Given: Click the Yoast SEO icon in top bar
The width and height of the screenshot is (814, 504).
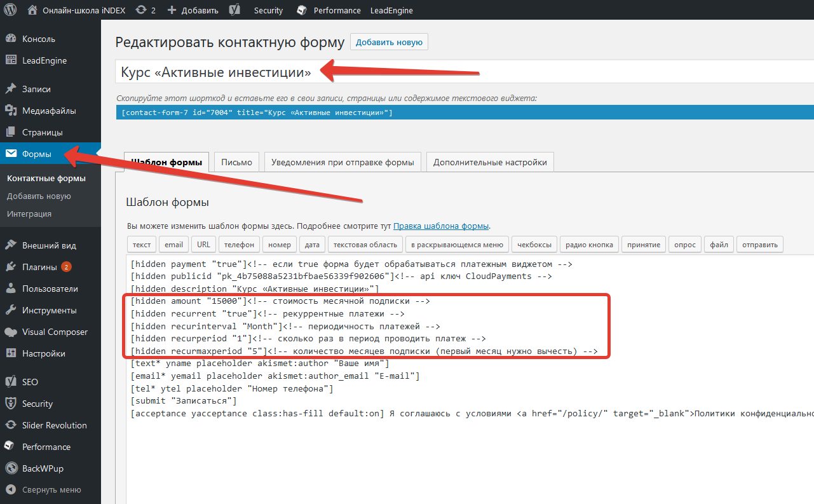Looking at the screenshot, I should [234, 10].
